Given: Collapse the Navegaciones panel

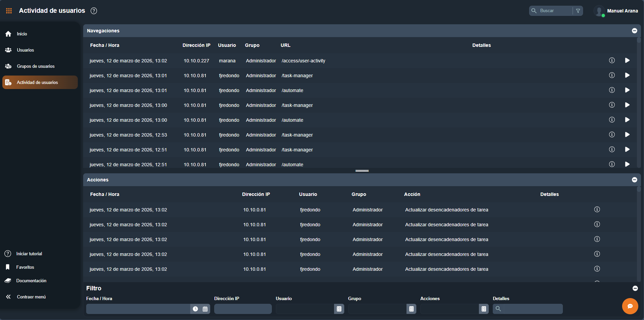Looking at the screenshot, I should 635,31.
